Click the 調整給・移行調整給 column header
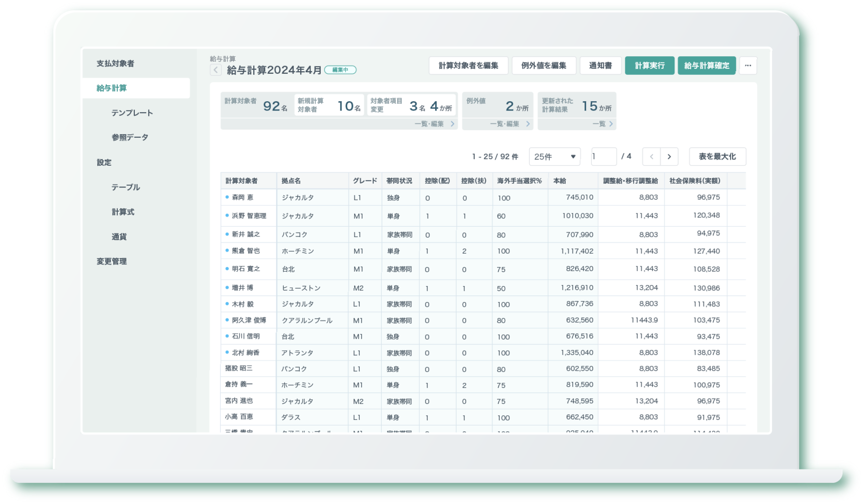The image size is (864, 504). 630,181
